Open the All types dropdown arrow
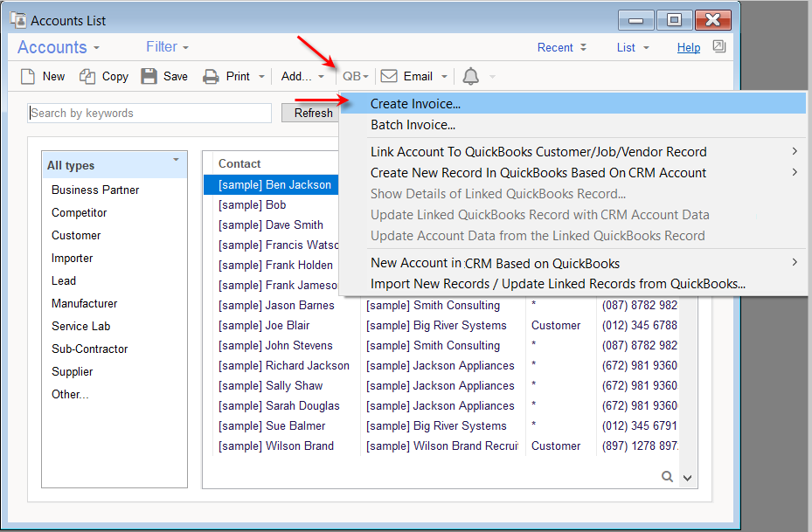This screenshot has width=812, height=532. (176, 161)
